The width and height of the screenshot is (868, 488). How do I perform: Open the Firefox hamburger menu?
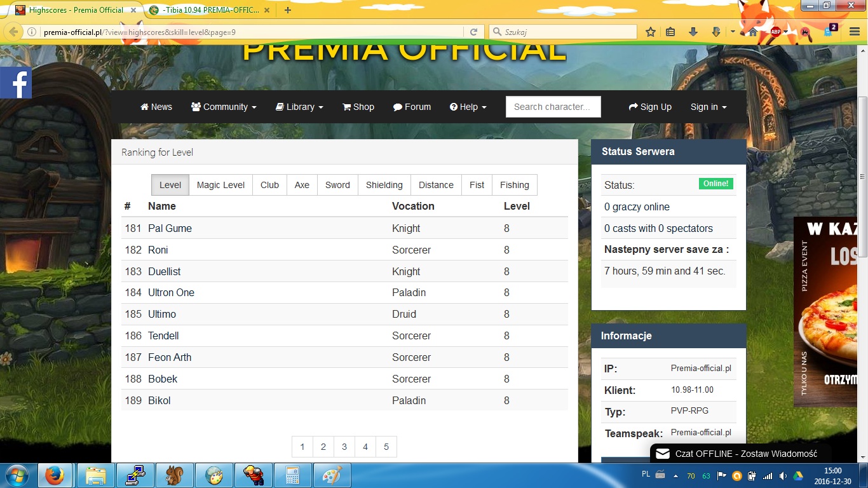click(855, 32)
